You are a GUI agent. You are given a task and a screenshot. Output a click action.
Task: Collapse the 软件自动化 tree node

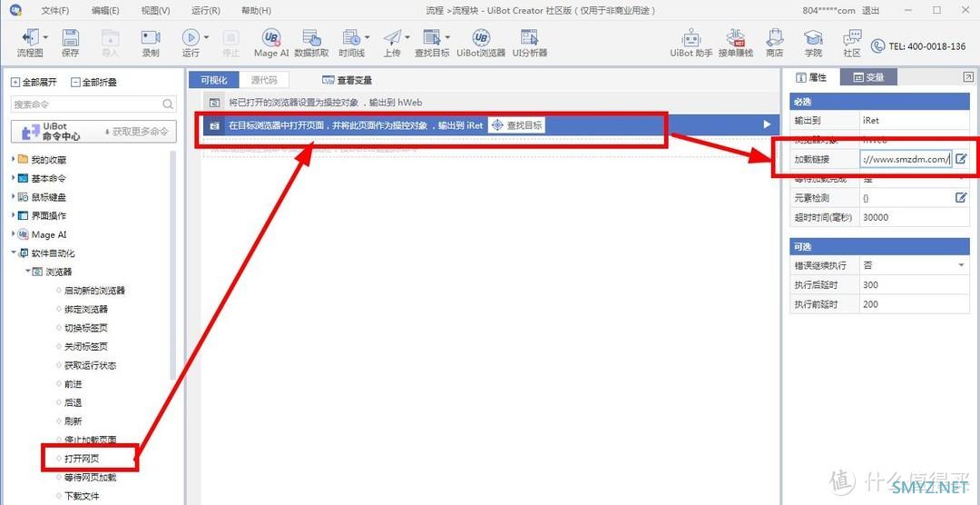click(x=14, y=252)
